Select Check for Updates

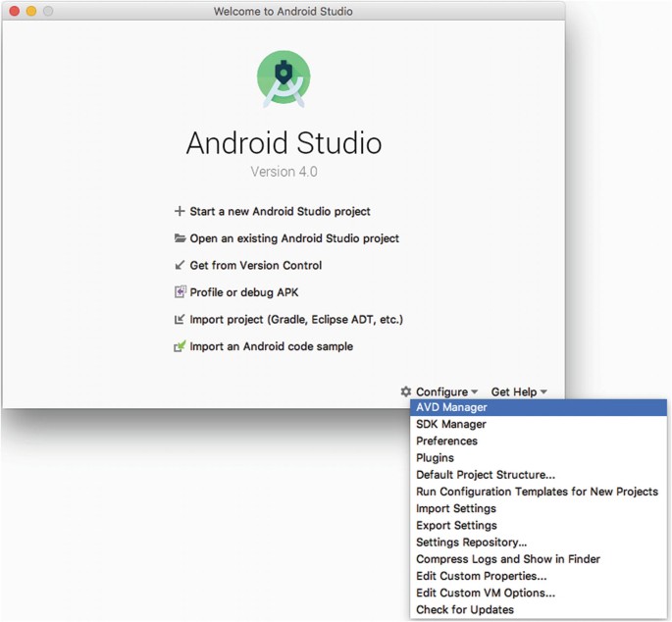[539, 609]
